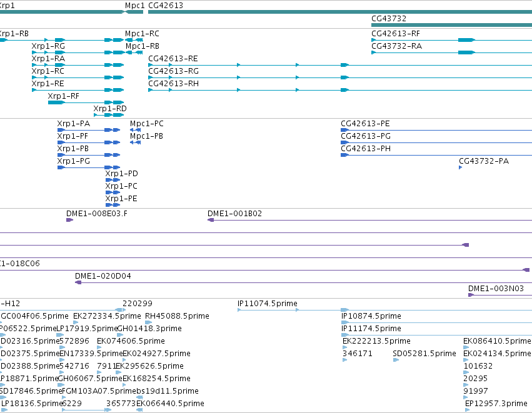Select protein Xrp1-PA
The image size is (532, 413).
click(x=74, y=124)
